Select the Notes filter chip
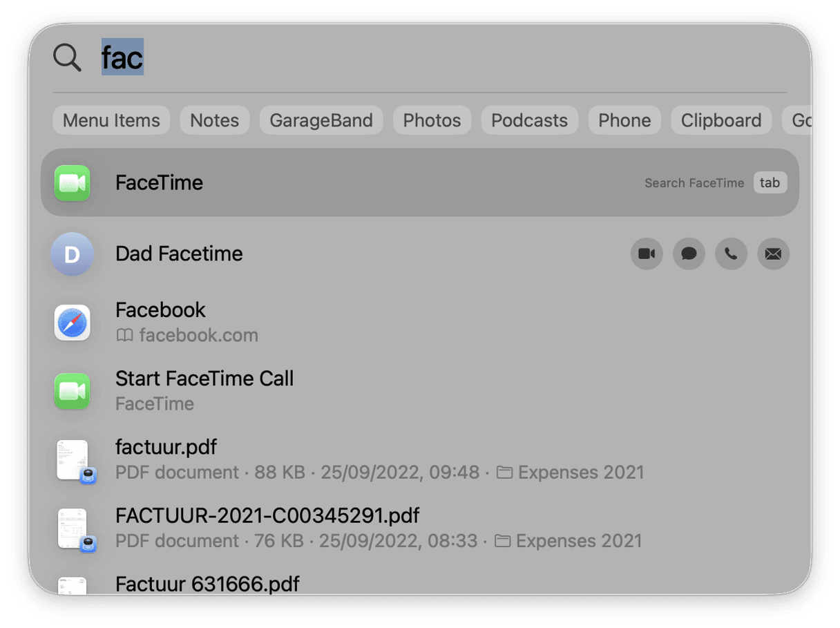Screen dimensions: 840x628 pyautogui.click(x=215, y=120)
